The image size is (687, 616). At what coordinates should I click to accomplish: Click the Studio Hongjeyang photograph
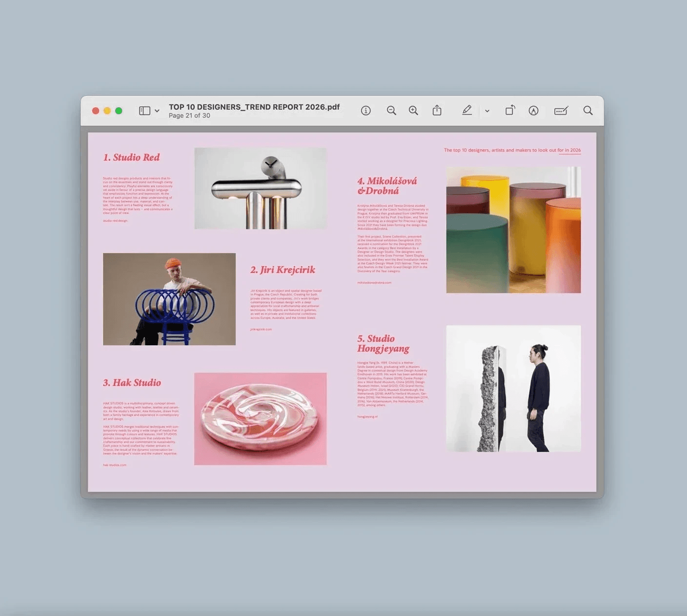click(513, 389)
